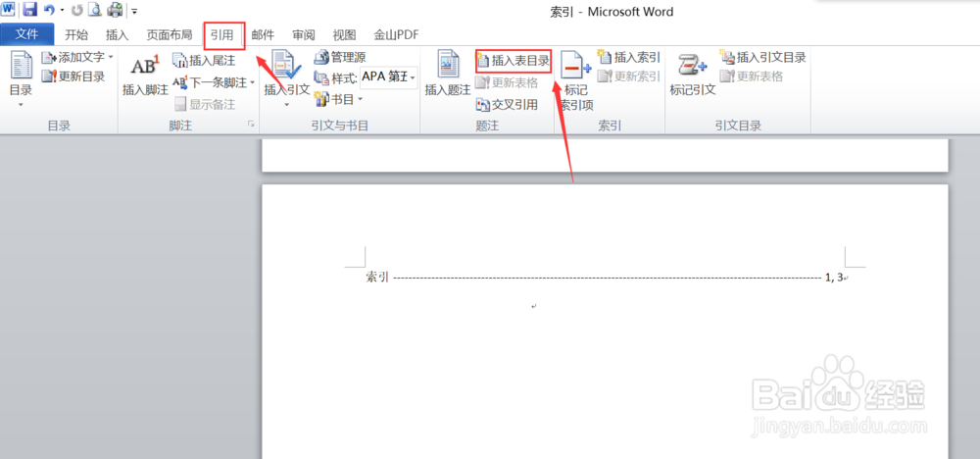980x459 pixels.
Task: Open the Undo history dropdown arrow
Action: pyautogui.click(x=62, y=10)
